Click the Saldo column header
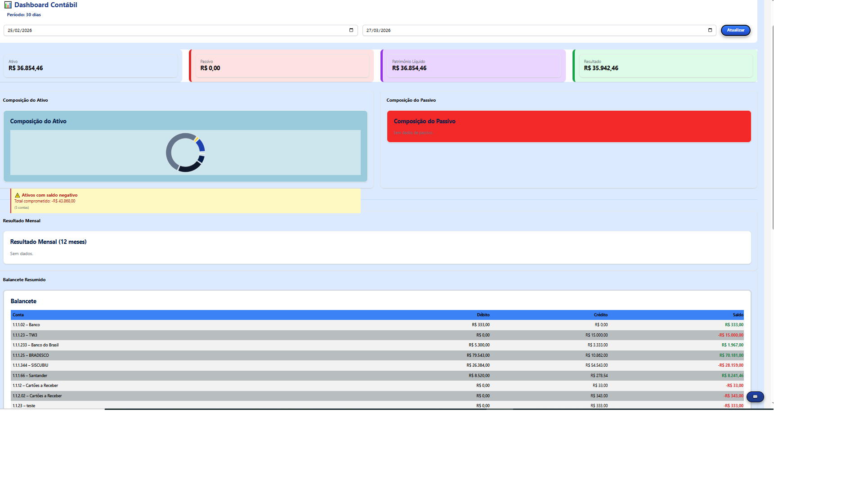 738,315
